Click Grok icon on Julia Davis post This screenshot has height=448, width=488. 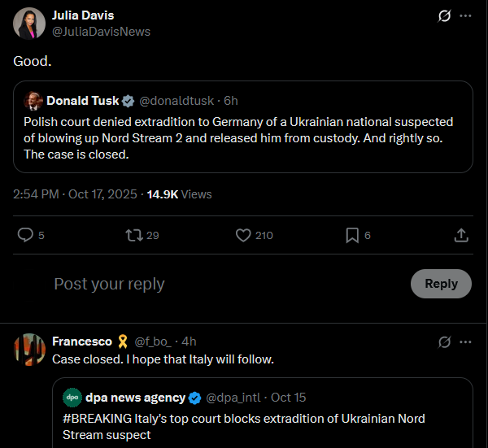(x=444, y=15)
